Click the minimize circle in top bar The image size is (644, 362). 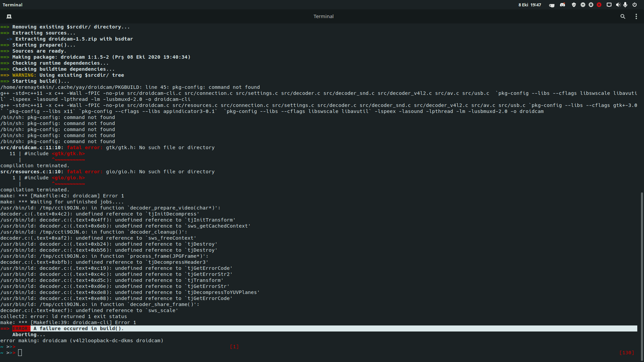583,5
